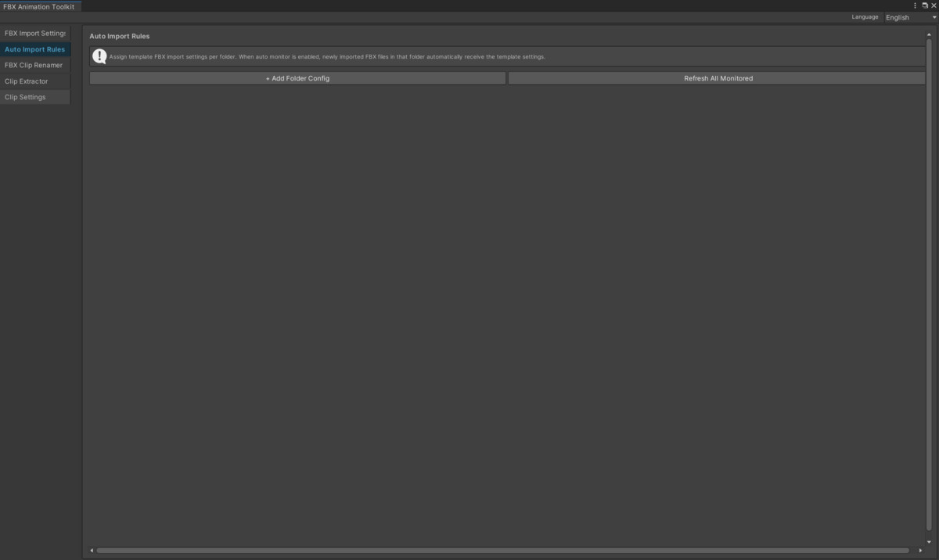Viewport: 939px width, 560px height.
Task: Click the + Add Folder Config button
Action: pyautogui.click(x=297, y=78)
